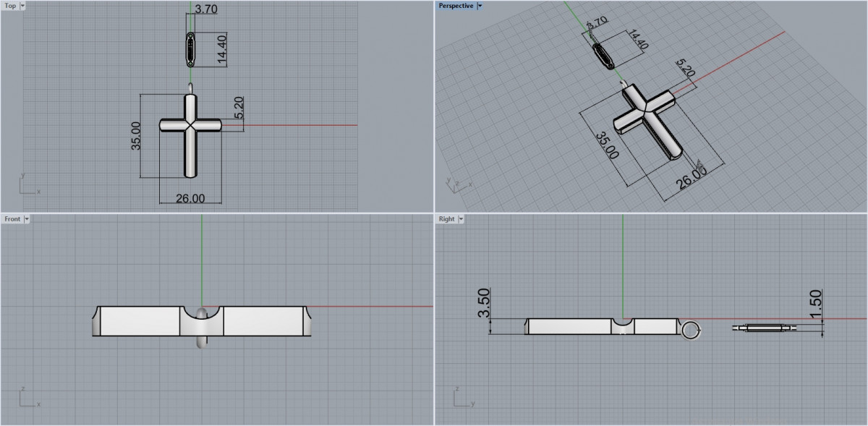Select the 35.00 dimension in Top viewport
The width and height of the screenshot is (868, 426).
click(x=135, y=136)
